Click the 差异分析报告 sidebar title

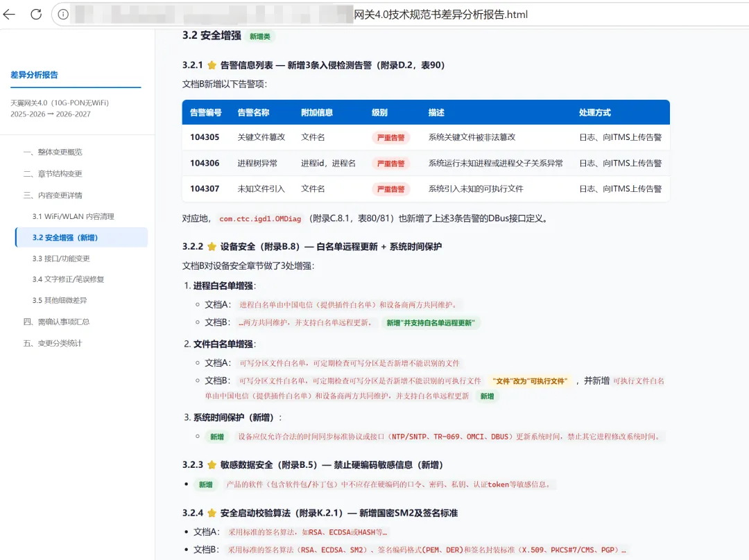(x=35, y=75)
